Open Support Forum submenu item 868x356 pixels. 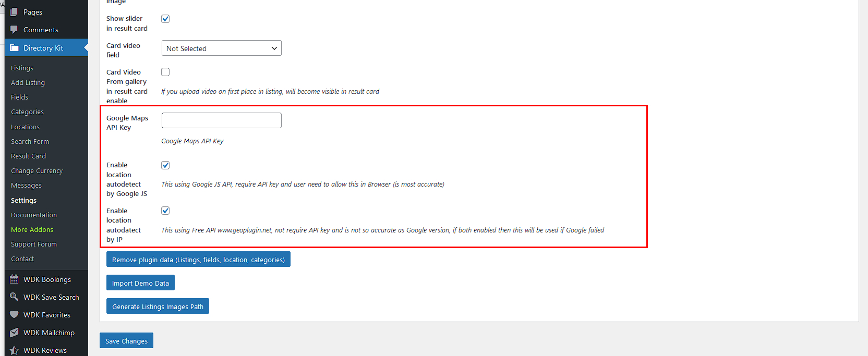[x=34, y=244]
